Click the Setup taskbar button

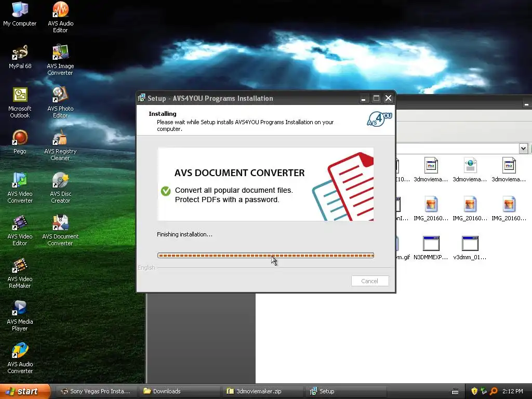click(346, 391)
